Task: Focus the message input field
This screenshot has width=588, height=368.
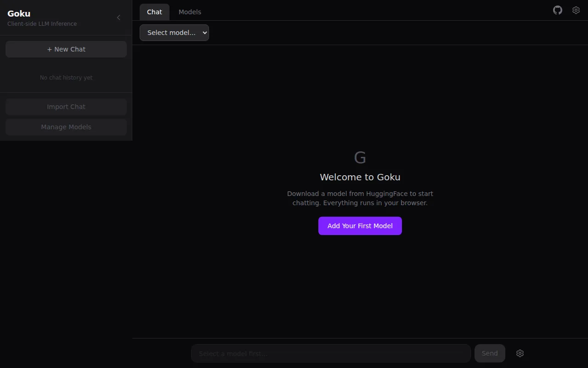Action: [331, 353]
